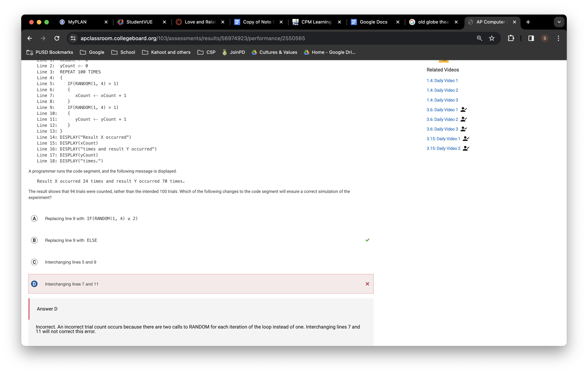Expand the tab search dropdown arrow
The width and height of the screenshot is (588, 374).
pyautogui.click(x=559, y=22)
